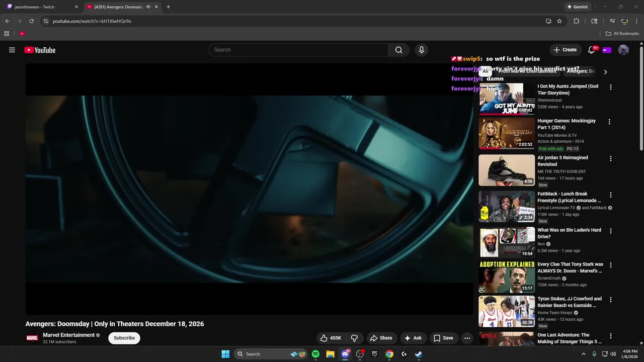
Task: Click the browser address bar URL
Action: (x=92, y=21)
